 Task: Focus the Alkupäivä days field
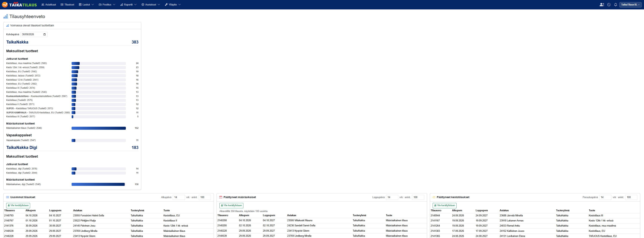tap(179, 197)
